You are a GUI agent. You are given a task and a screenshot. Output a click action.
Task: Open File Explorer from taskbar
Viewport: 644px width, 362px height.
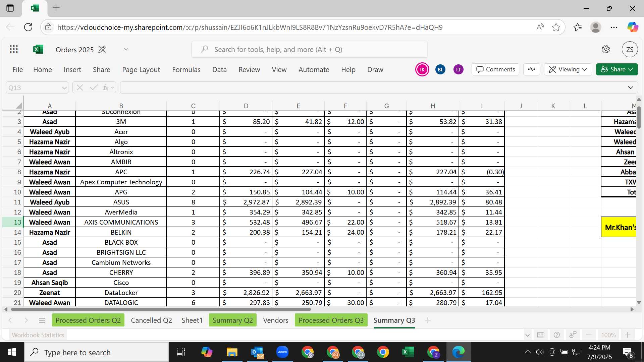pos(232,352)
